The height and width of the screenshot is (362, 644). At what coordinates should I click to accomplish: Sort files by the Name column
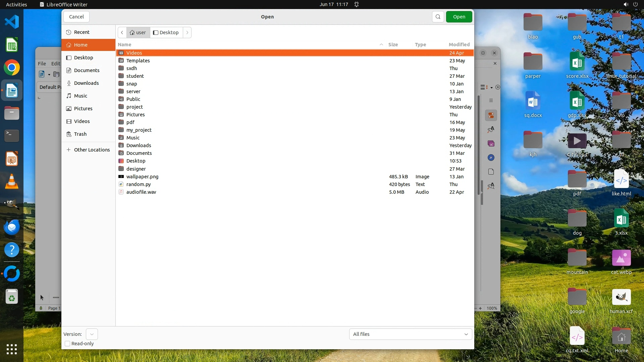click(124, 45)
